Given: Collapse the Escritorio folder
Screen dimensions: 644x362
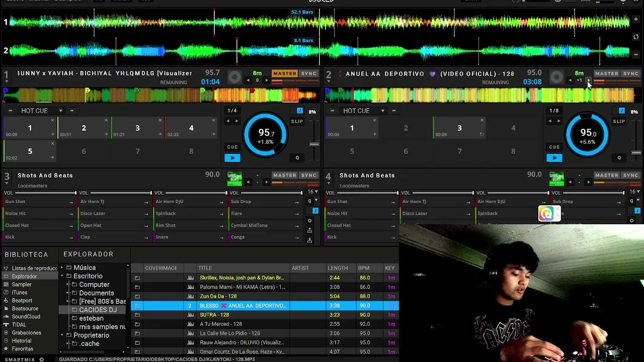Looking at the screenshot, I should click(x=62, y=277).
